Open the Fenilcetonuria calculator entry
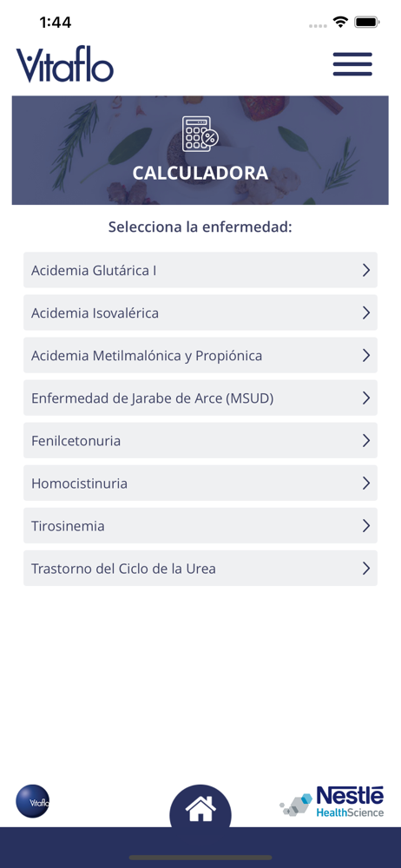 (x=200, y=441)
